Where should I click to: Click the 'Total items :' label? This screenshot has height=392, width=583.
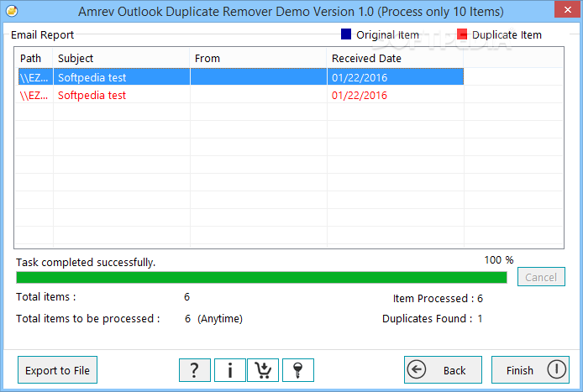click(x=45, y=297)
